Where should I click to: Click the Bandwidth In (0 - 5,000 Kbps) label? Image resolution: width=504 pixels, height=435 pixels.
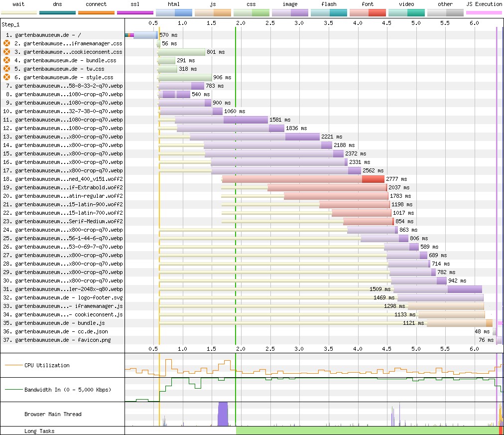[68, 390]
